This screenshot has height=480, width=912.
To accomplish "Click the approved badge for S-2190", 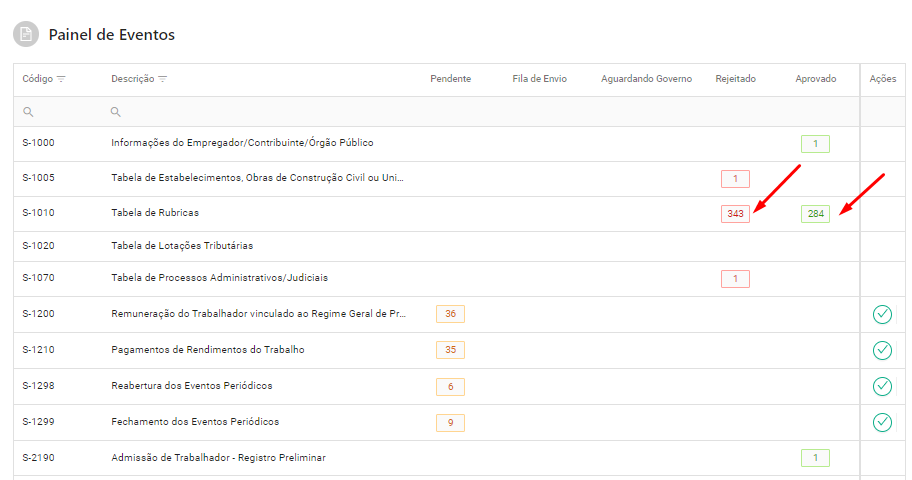I will click(815, 458).
